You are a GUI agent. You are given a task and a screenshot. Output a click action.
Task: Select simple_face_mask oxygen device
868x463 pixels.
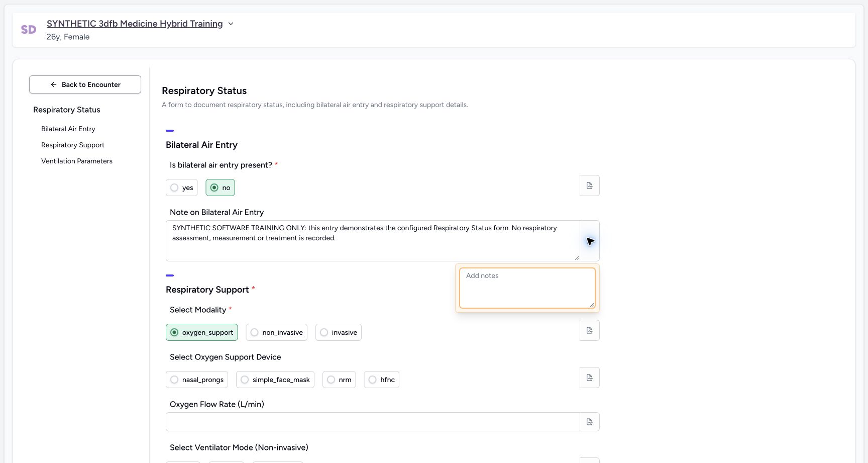tap(275, 380)
